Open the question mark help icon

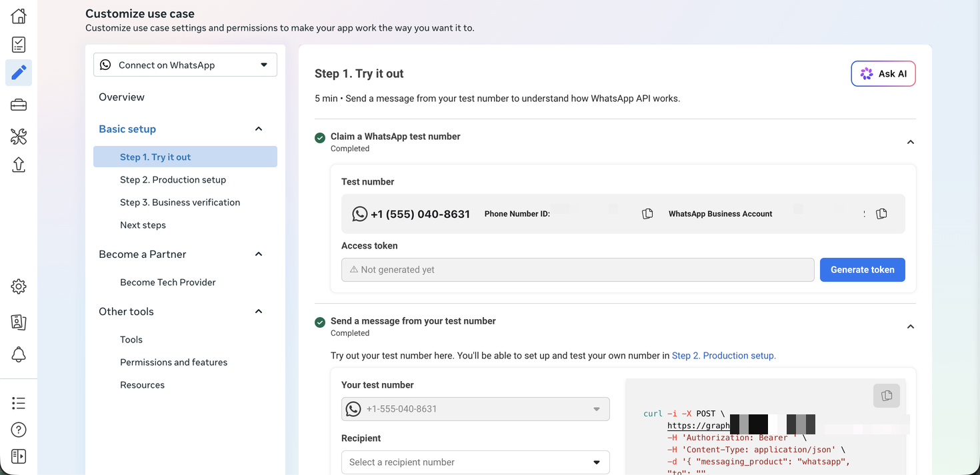click(19, 430)
